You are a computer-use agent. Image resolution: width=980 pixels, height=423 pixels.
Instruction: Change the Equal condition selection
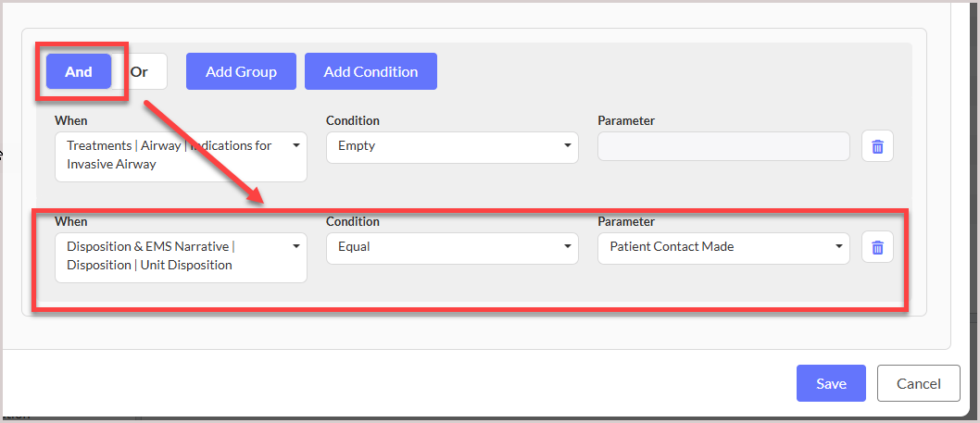(453, 248)
